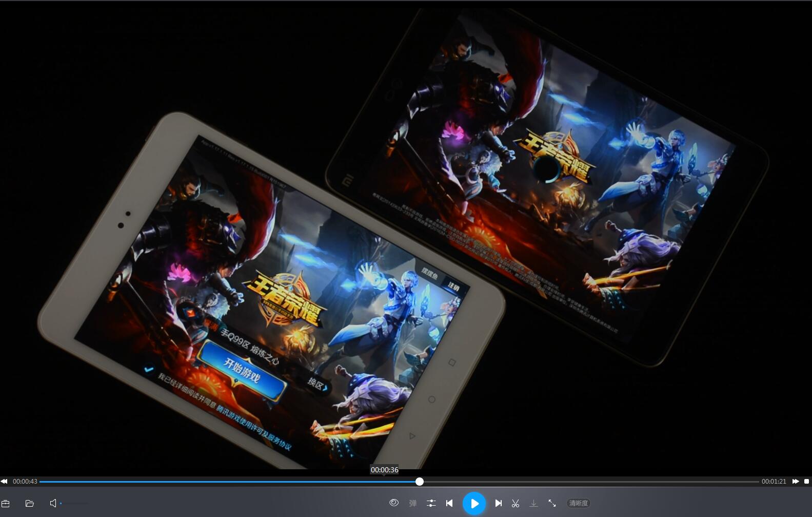812x517 pixels.
Task: Open the playback adjustment sliders icon
Action: click(x=431, y=504)
